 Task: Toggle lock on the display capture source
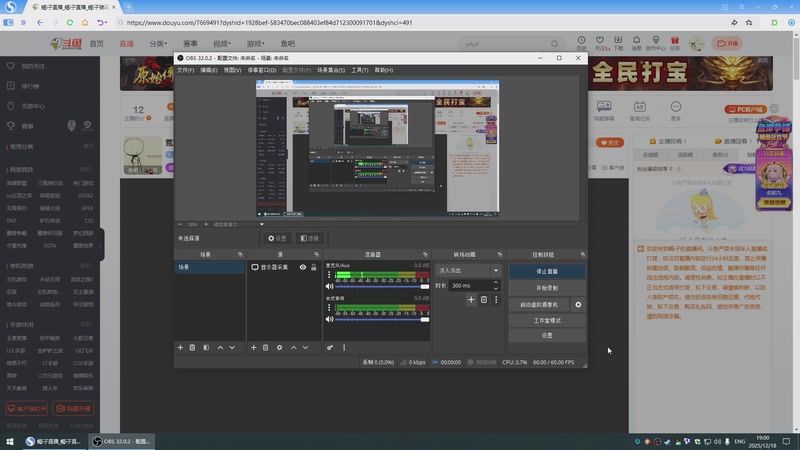tap(314, 267)
